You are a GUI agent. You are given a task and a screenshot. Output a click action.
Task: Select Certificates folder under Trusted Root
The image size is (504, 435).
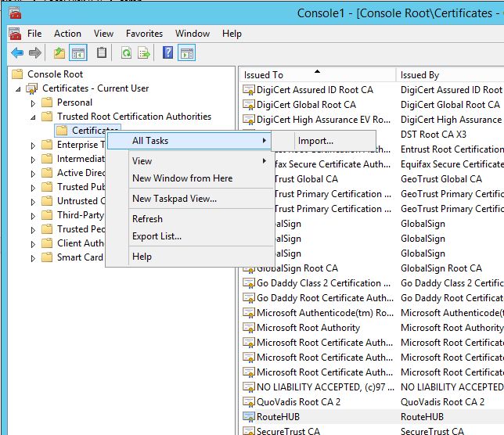click(88, 131)
